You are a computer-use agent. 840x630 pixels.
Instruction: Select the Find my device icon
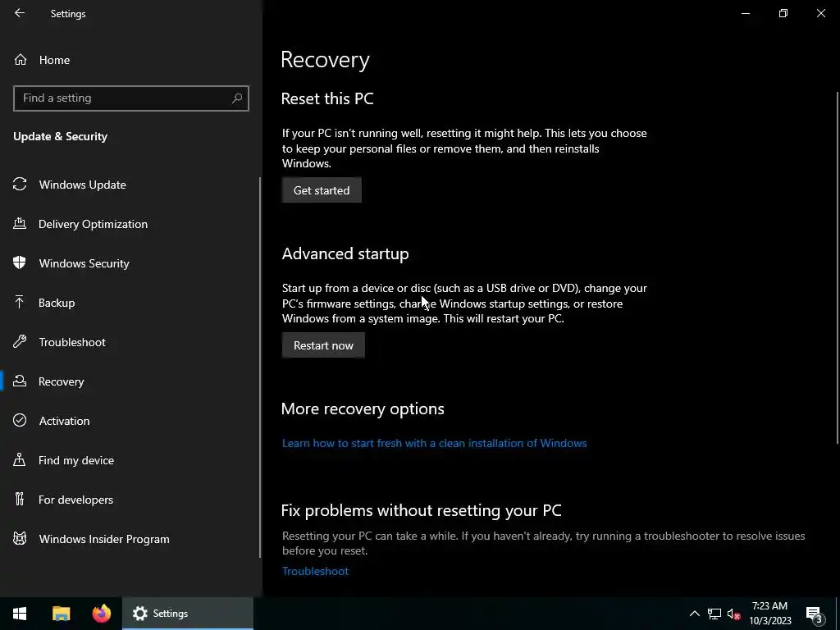20,460
